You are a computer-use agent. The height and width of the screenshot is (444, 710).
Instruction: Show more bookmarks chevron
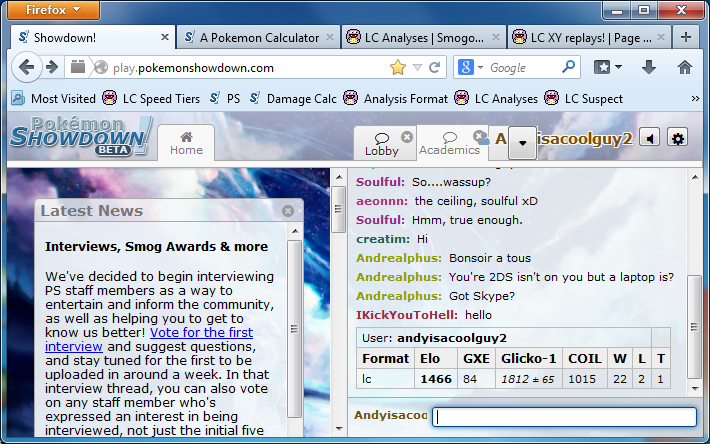695,98
